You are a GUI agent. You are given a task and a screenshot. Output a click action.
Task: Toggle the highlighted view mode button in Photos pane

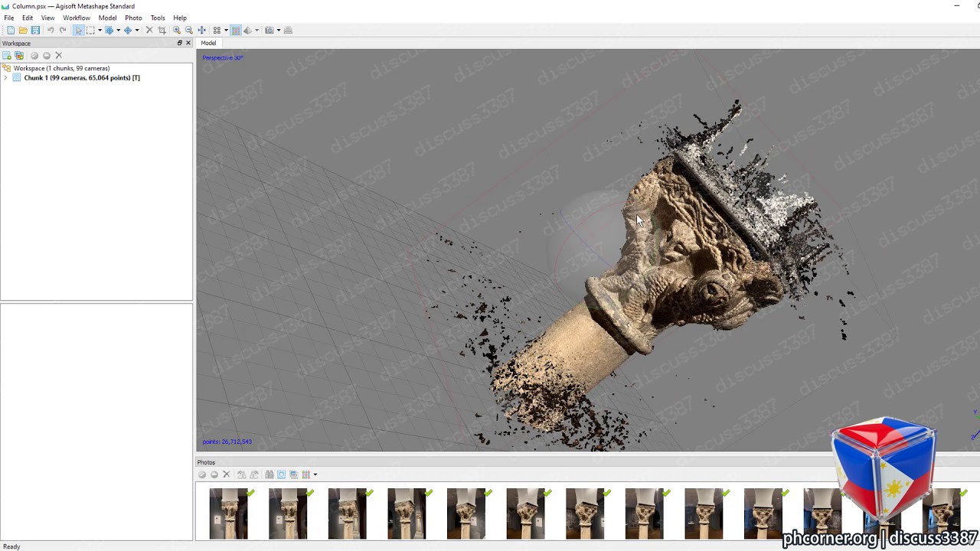tap(281, 474)
